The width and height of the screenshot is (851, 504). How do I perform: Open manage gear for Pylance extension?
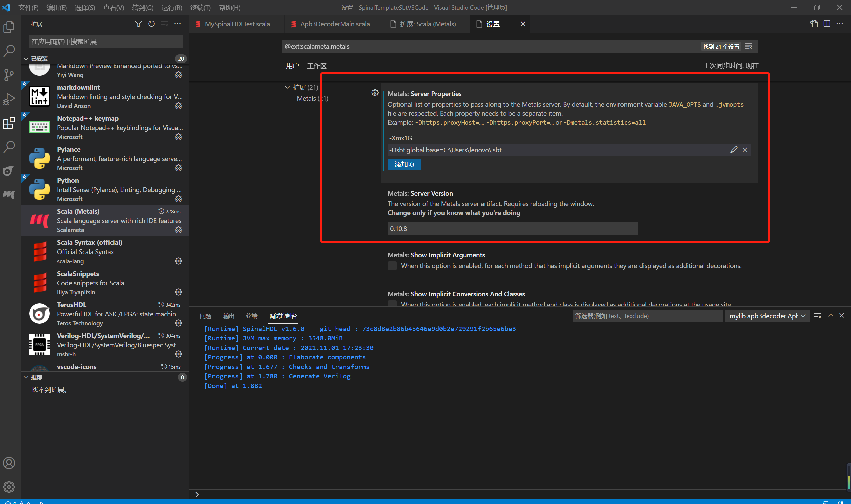178,168
